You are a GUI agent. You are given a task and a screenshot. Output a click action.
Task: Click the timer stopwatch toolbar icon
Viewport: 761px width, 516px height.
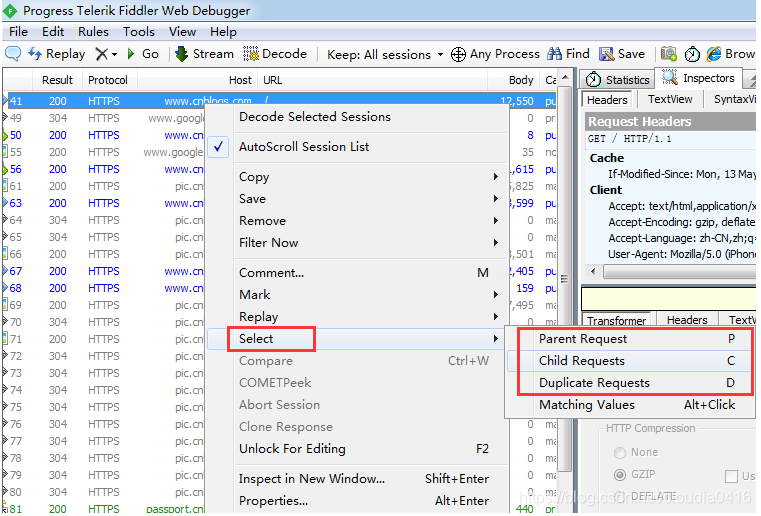click(692, 54)
